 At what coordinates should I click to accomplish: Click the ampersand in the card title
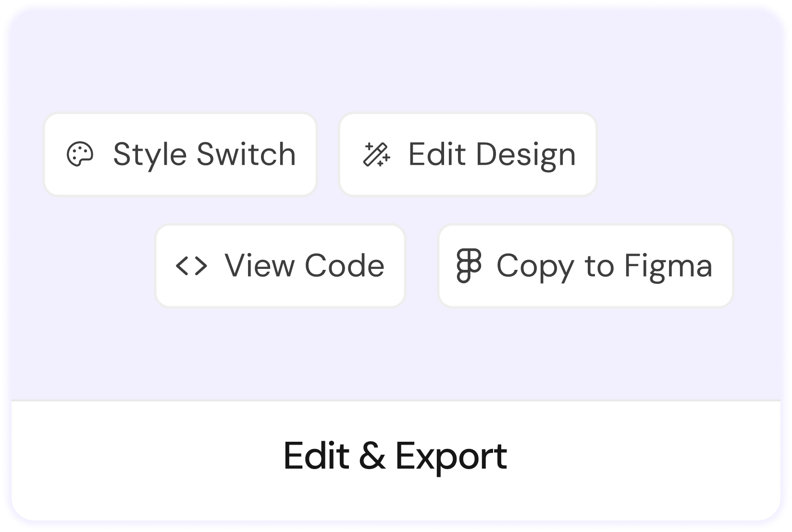372,456
